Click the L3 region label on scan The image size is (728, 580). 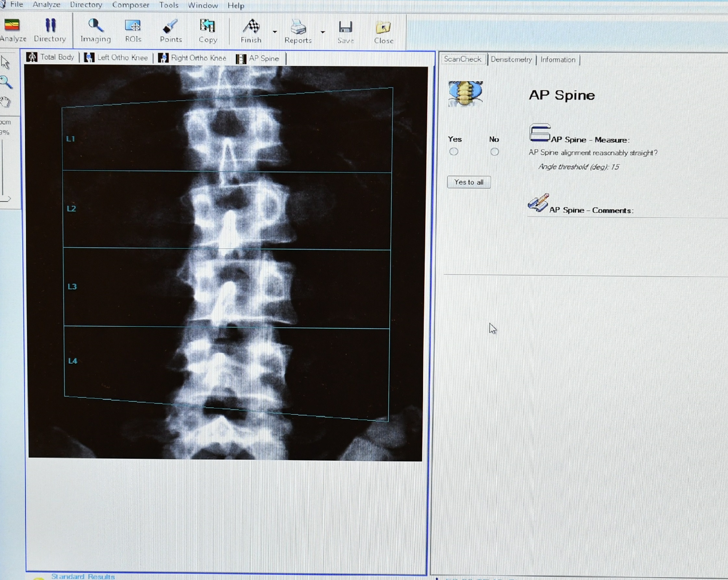point(72,286)
